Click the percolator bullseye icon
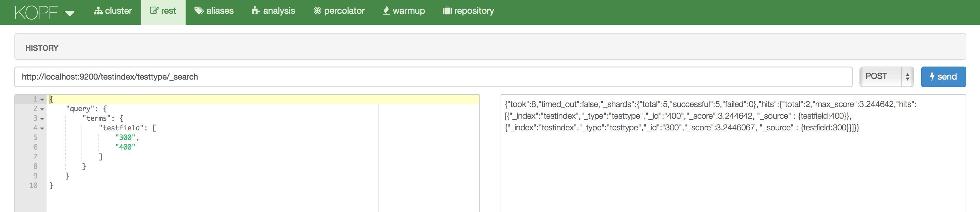Image resolution: width=980 pixels, height=212 pixels. click(x=317, y=11)
